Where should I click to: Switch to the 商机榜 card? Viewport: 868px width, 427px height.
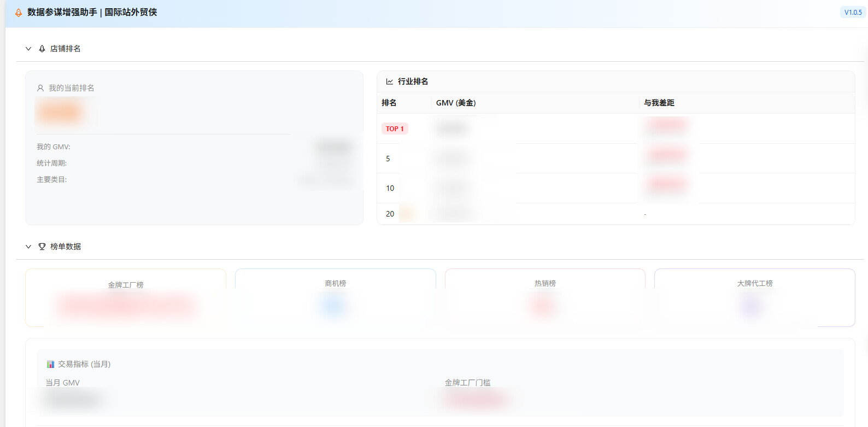[335, 297]
